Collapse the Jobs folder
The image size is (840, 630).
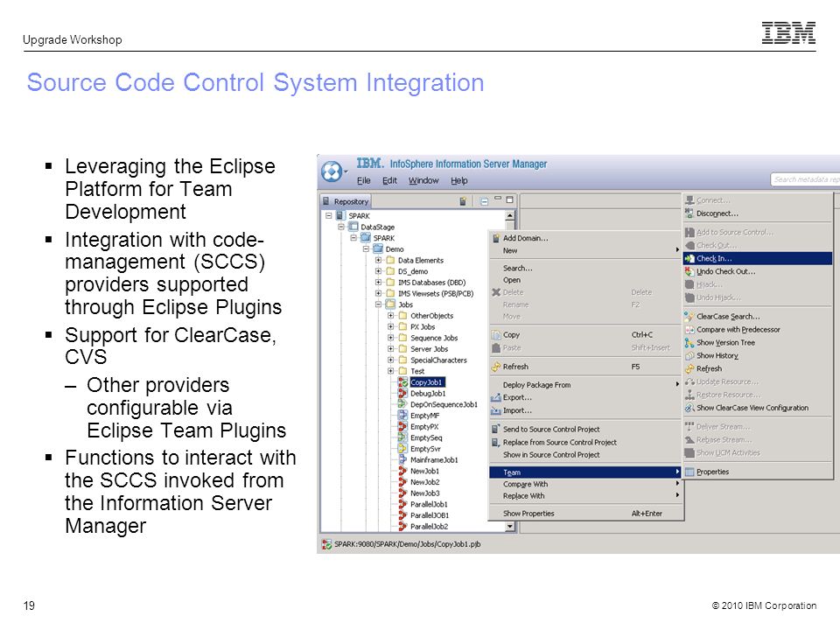[x=378, y=304]
